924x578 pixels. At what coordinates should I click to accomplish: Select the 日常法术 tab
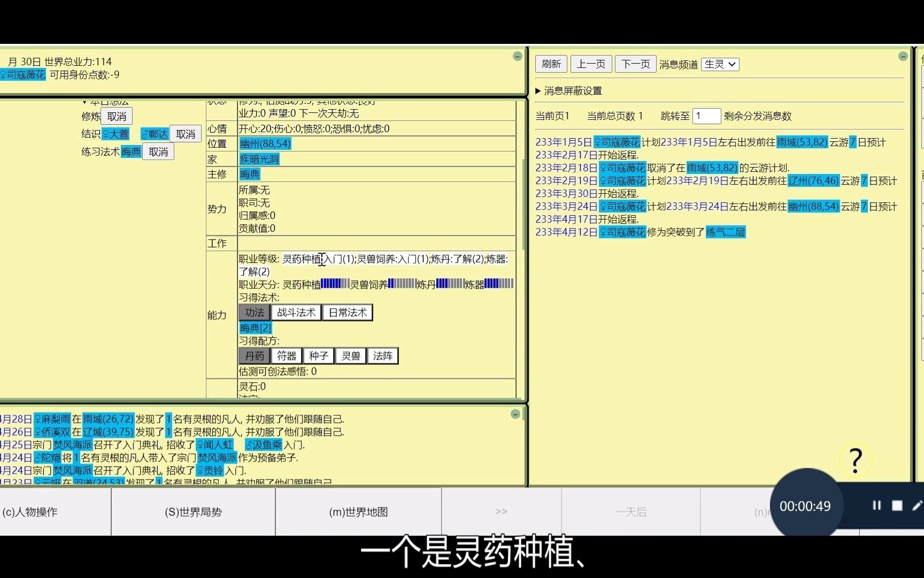coord(348,313)
